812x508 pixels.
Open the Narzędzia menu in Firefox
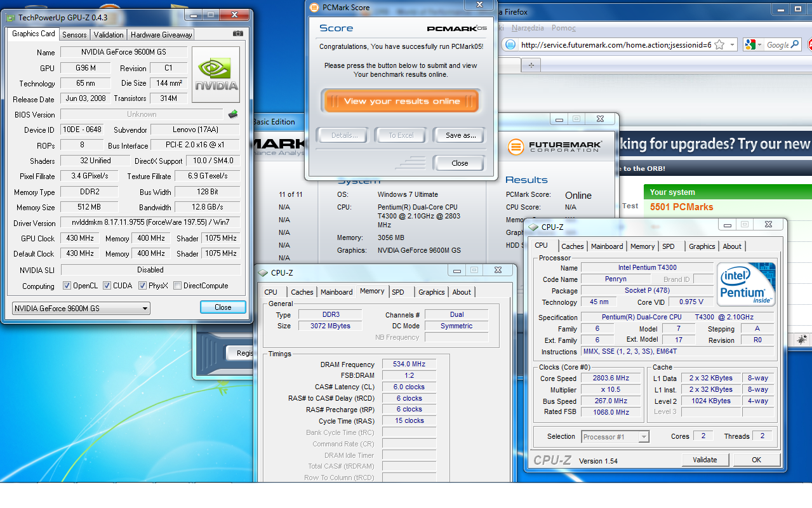point(528,28)
